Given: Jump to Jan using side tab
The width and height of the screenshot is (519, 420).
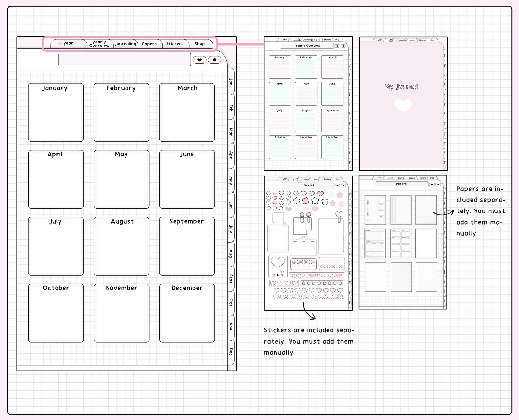Looking at the screenshot, I should tap(231, 82).
